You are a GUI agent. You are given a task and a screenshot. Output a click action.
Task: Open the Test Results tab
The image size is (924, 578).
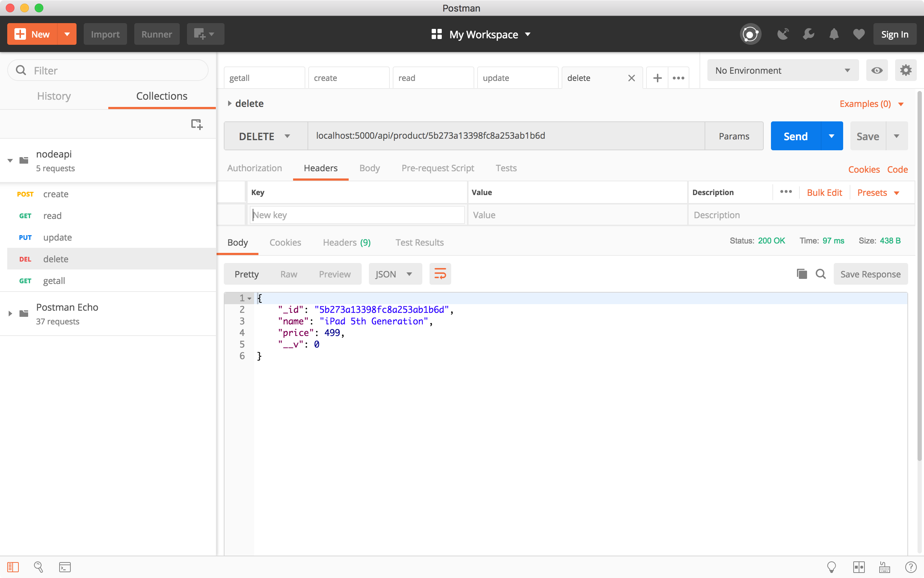[x=419, y=242]
